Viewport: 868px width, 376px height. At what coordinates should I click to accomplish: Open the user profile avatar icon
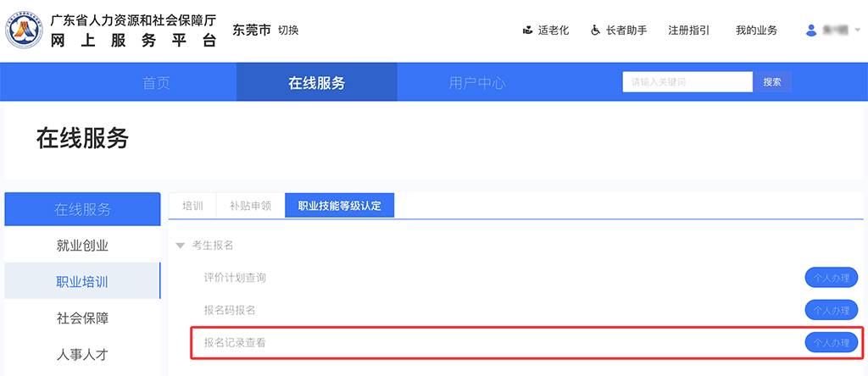pyautogui.click(x=811, y=30)
